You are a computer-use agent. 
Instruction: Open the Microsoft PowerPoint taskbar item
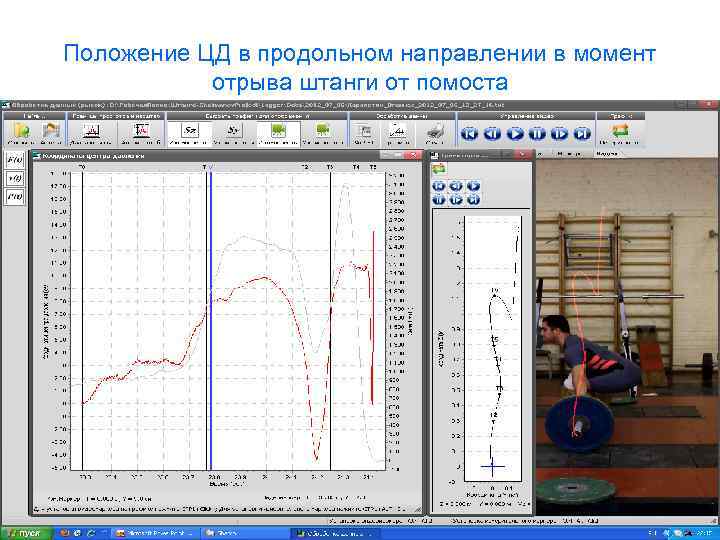click(156, 533)
